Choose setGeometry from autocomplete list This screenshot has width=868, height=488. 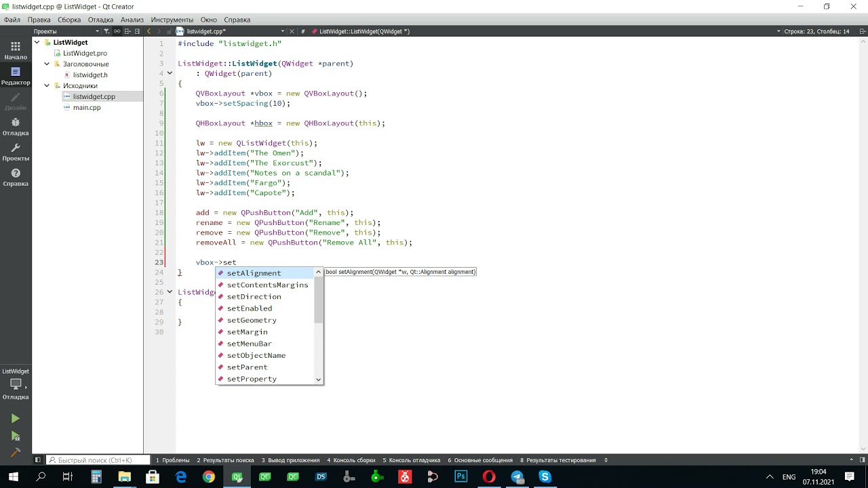click(265, 320)
